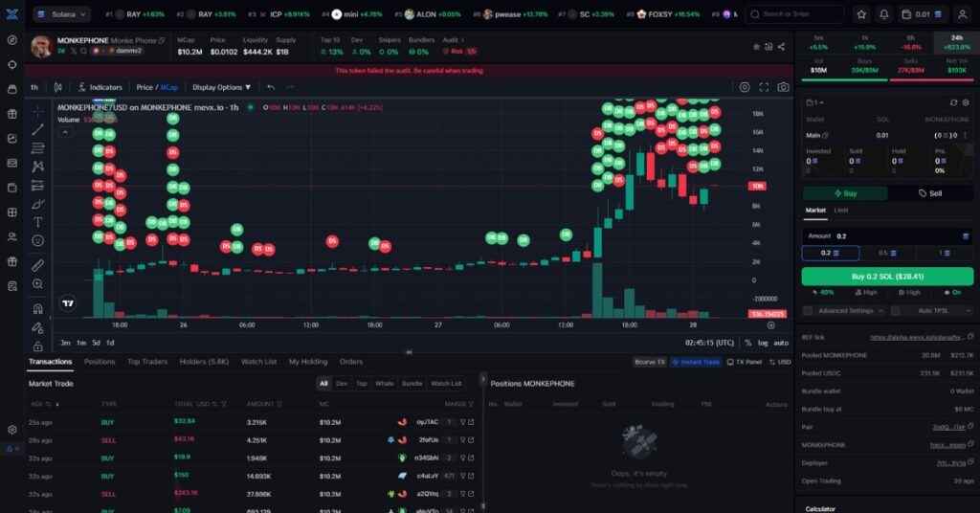Switch chart to MCap view
This screenshot has width=980, height=513.
coord(169,87)
